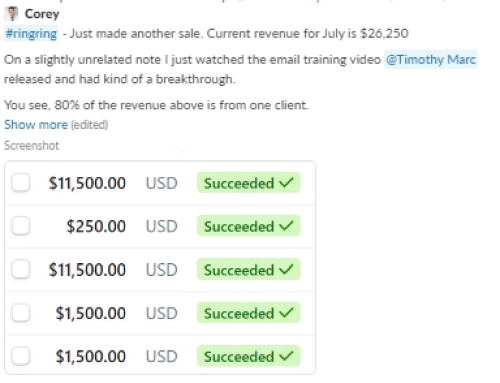Open the Screenshot attachment label

[32, 146]
